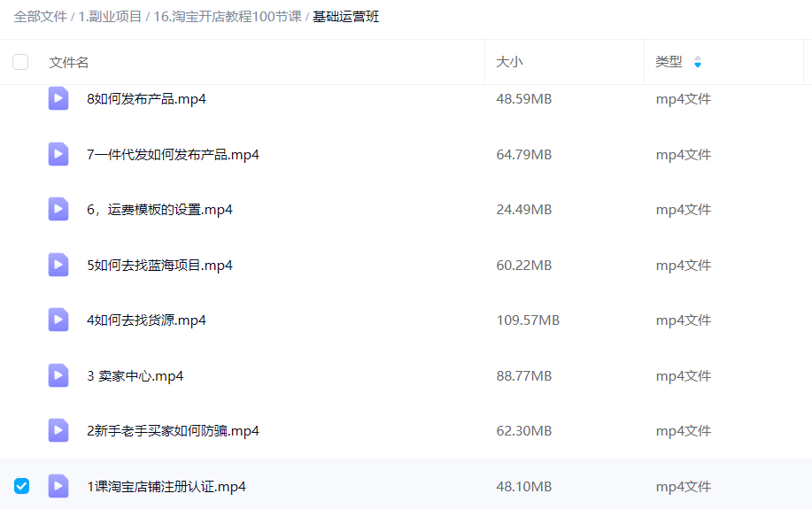Sort files by 大小 column header

click(509, 62)
